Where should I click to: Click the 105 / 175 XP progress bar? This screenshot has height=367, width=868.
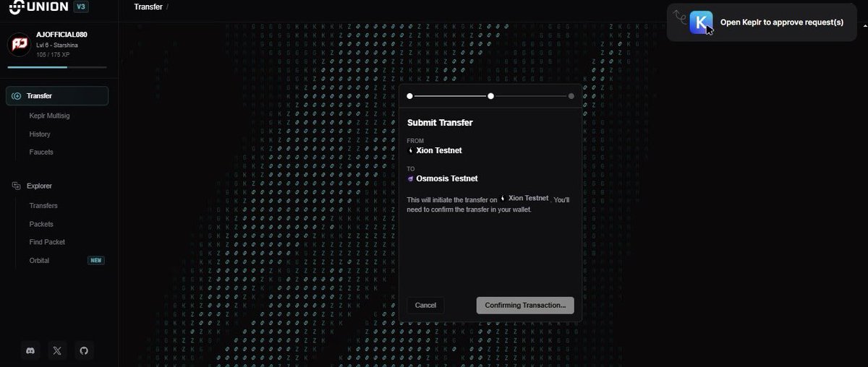[57, 67]
